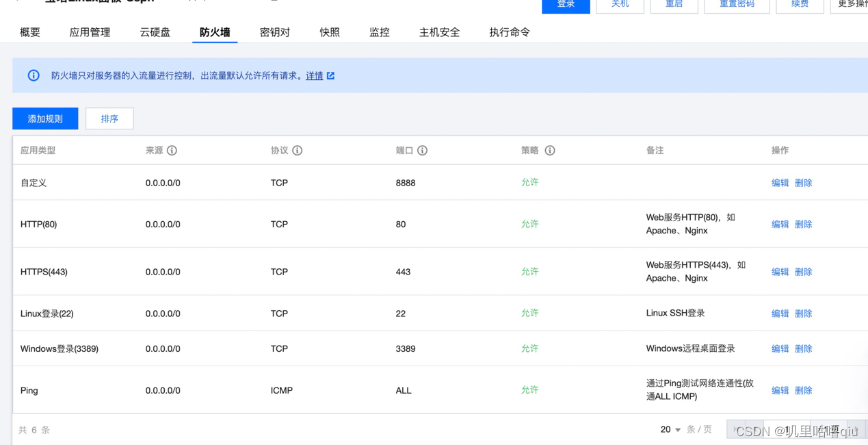Image resolution: width=868 pixels, height=445 pixels.
Task: Click the 备注 column header
Action: pyautogui.click(x=655, y=150)
